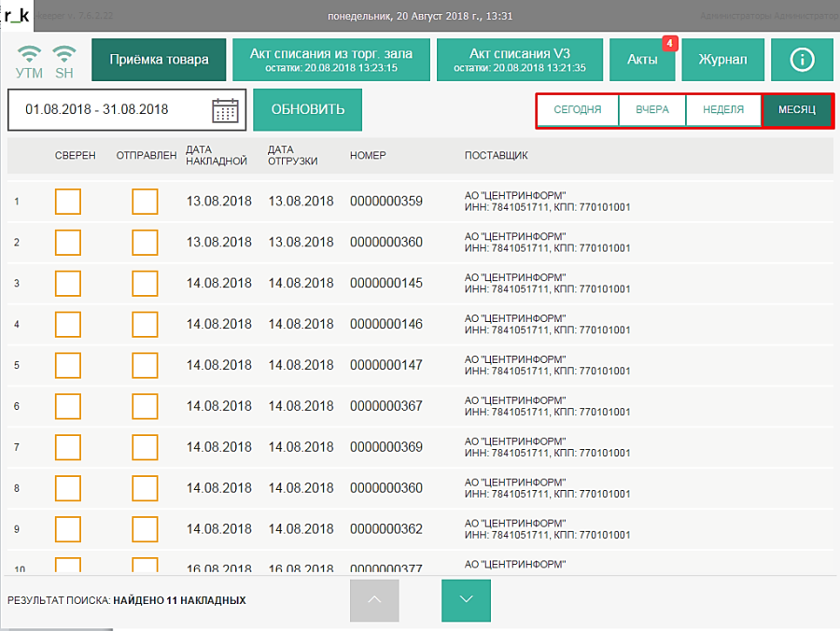Screen dimensions: 840x631
Task: Tick the Сверен checkbox in row 6
Action: point(68,407)
